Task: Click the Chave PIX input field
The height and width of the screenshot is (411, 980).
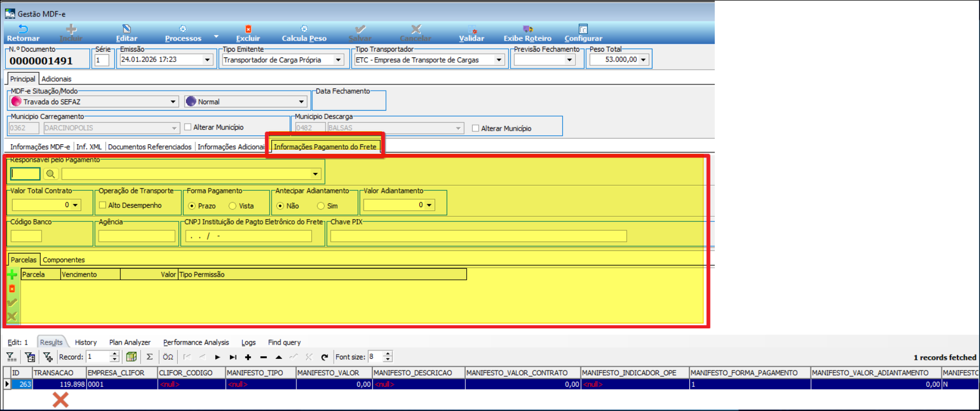Action: click(x=478, y=236)
